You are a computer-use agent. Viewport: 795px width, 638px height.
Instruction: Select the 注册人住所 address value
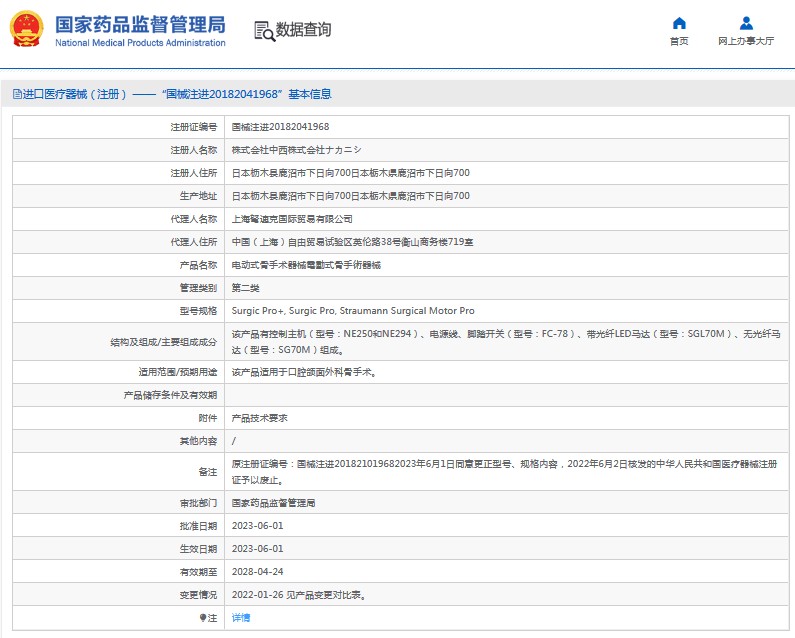[x=350, y=173]
